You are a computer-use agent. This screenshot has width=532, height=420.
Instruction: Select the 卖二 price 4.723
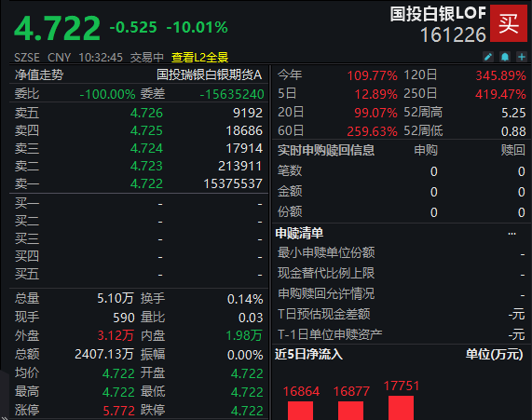pos(146,166)
